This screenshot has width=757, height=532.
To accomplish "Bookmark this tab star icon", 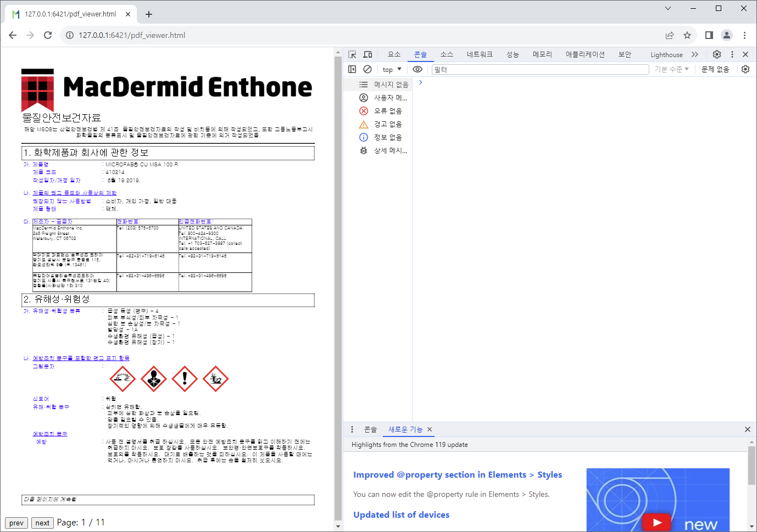I will (x=687, y=35).
